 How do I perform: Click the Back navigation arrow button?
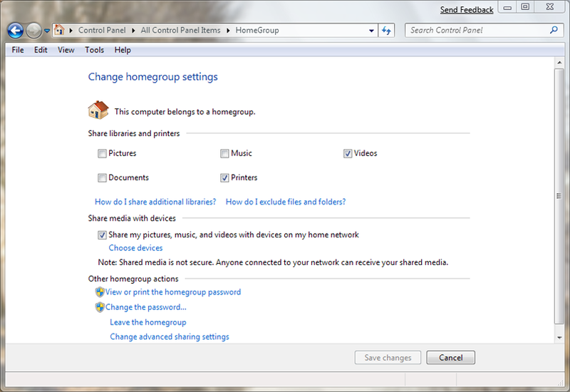[15, 31]
